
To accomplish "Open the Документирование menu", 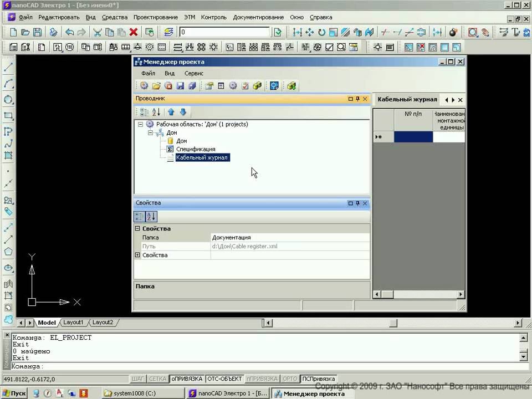I will pos(258,17).
